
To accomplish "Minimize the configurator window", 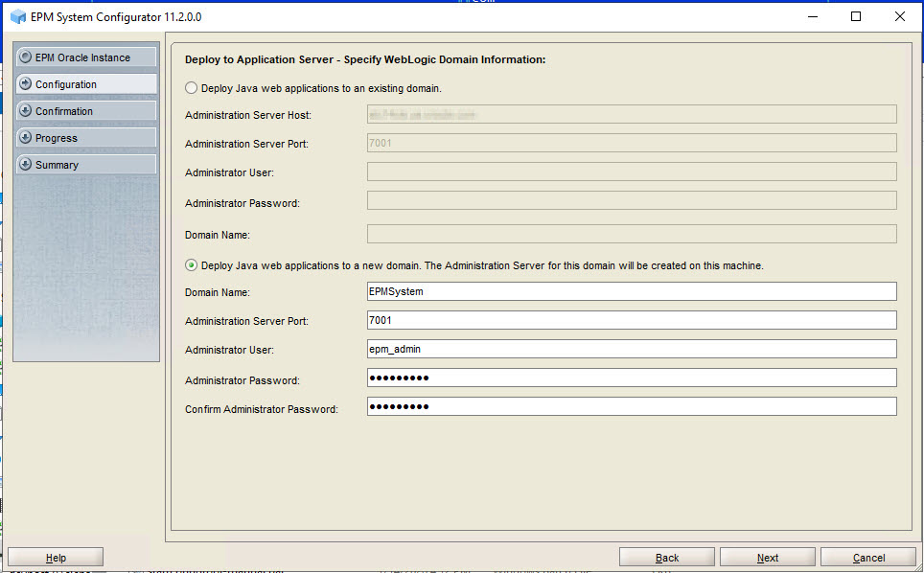I will (813, 16).
